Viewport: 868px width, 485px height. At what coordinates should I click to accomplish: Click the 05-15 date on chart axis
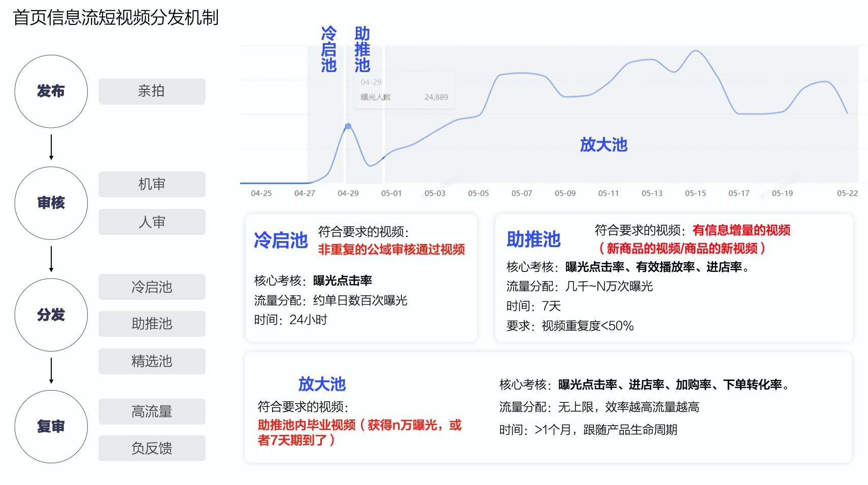695,193
